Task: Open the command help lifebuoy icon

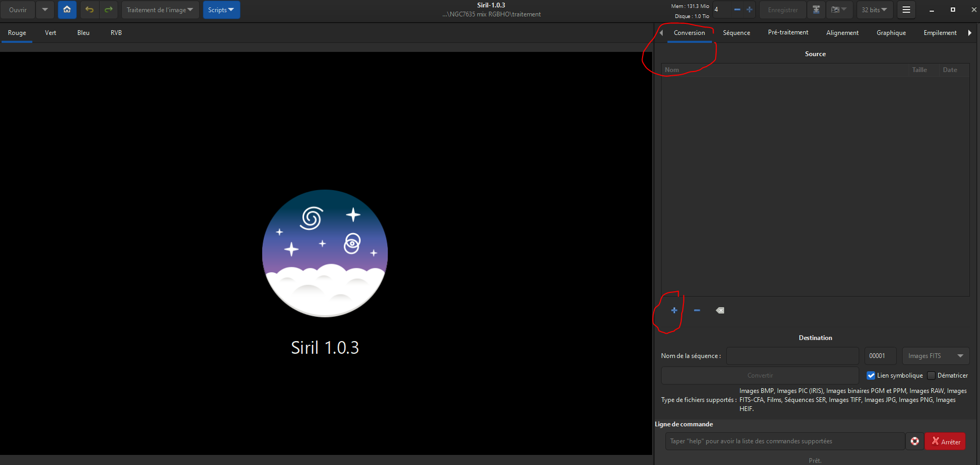Action: click(x=915, y=441)
